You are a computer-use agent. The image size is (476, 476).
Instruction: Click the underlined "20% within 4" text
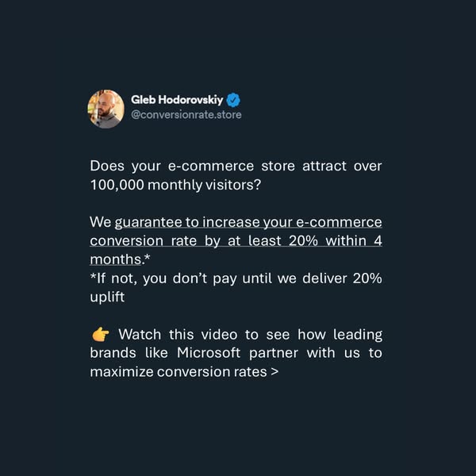(336, 241)
